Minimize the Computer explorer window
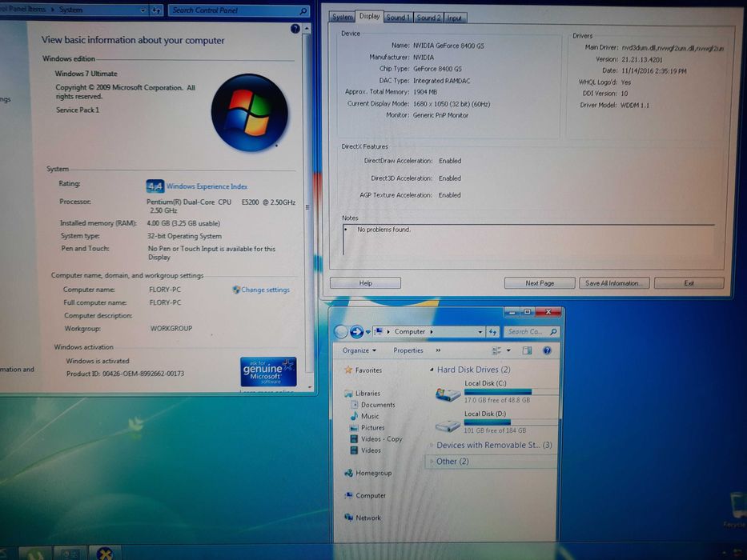Image resolution: width=747 pixels, height=560 pixels. click(x=512, y=312)
